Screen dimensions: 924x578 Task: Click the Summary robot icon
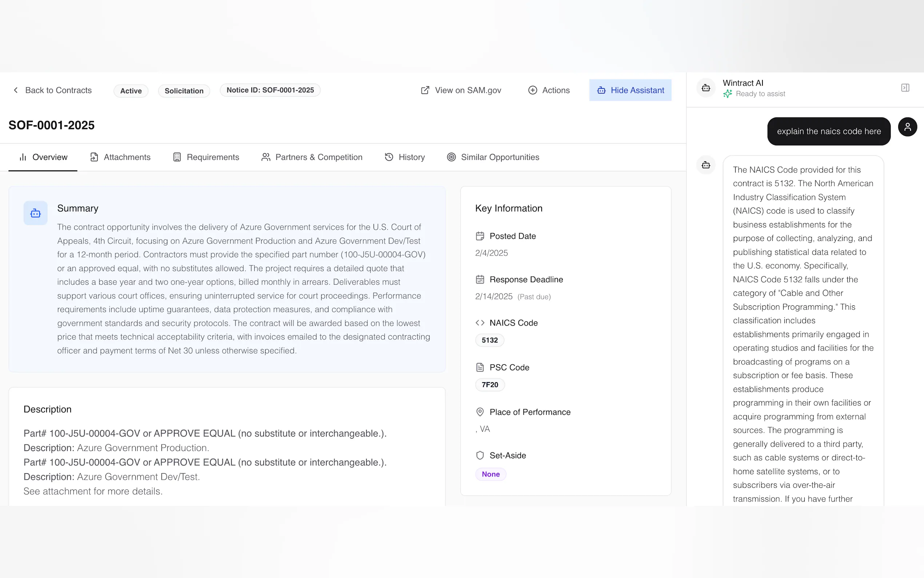point(36,213)
